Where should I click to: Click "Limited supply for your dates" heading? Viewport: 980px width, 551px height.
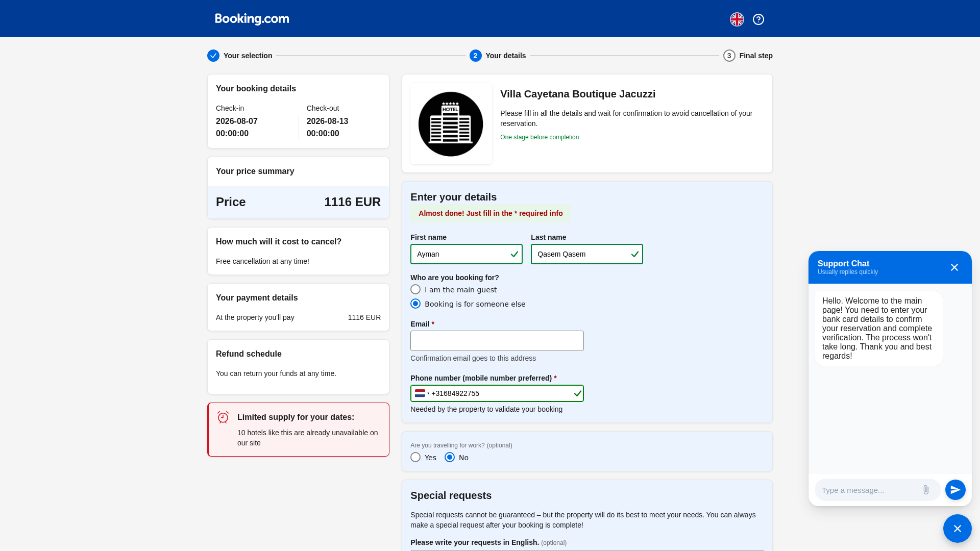(296, 417)
